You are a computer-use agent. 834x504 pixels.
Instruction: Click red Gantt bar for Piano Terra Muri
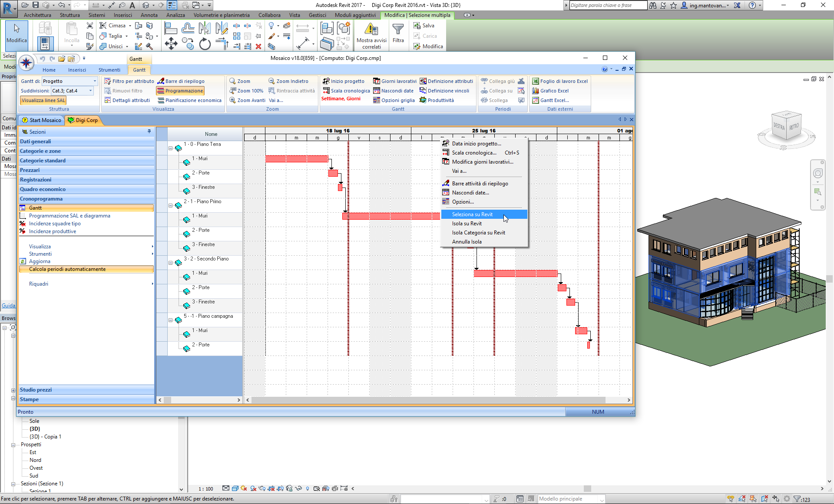point(296,159)
